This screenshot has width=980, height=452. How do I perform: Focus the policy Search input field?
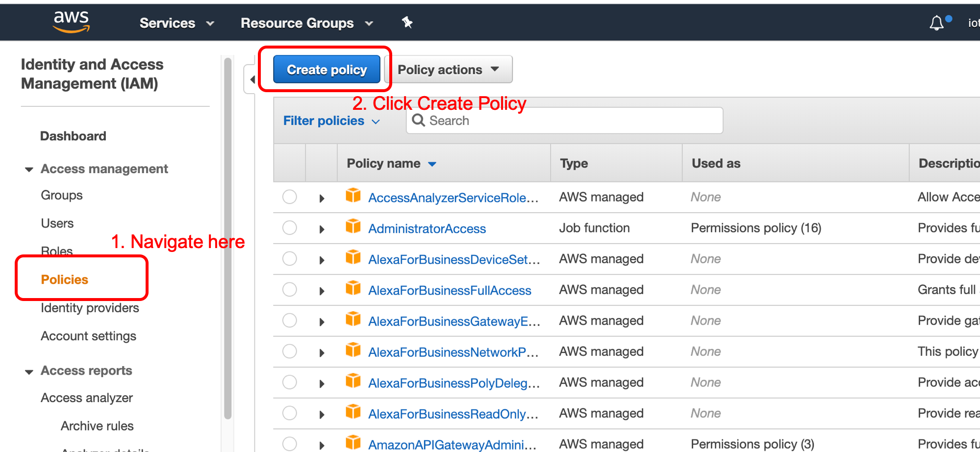tap(564, 121)
